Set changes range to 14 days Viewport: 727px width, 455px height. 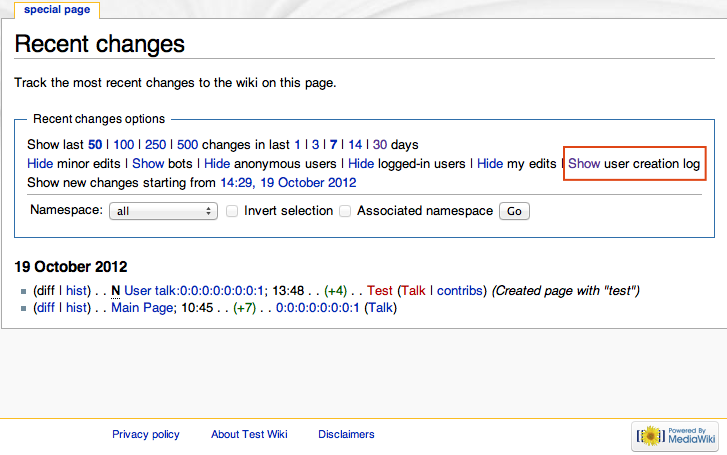pos(355,144)
